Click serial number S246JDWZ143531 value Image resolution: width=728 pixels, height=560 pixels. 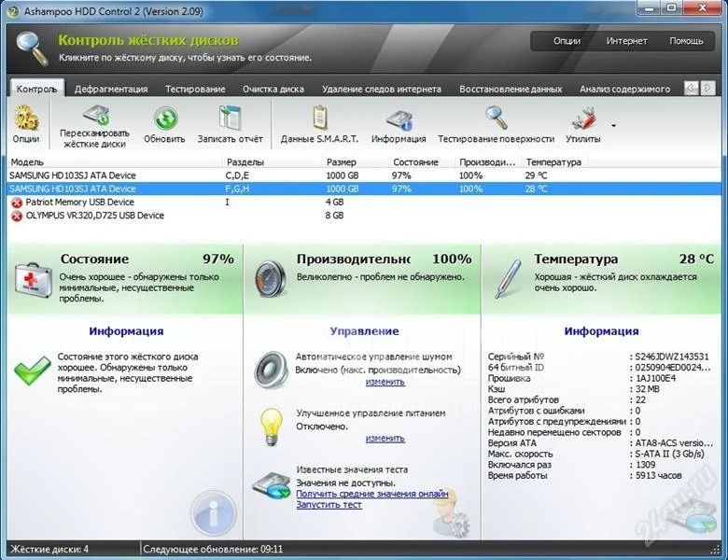(x=672, y=357)
